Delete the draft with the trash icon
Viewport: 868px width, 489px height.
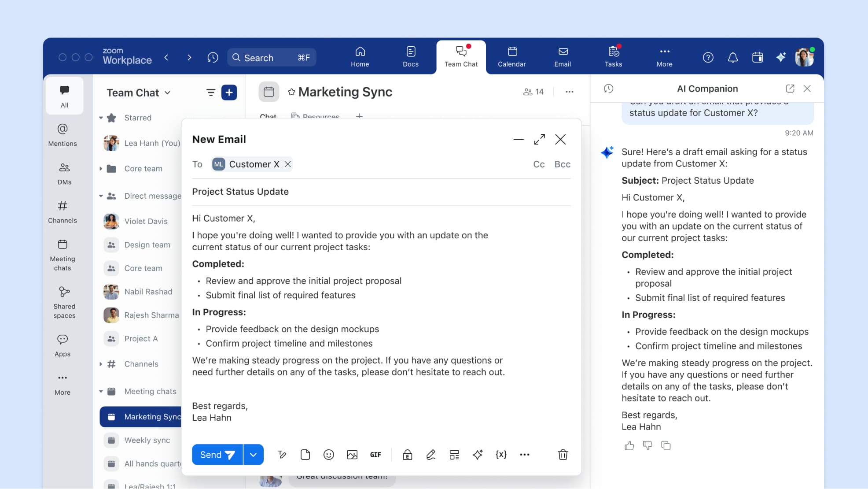563,455
